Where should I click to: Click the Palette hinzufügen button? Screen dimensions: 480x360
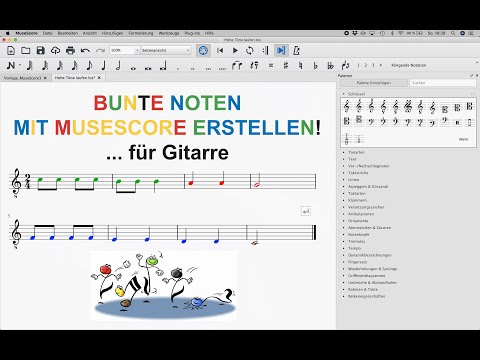[374, 83]
